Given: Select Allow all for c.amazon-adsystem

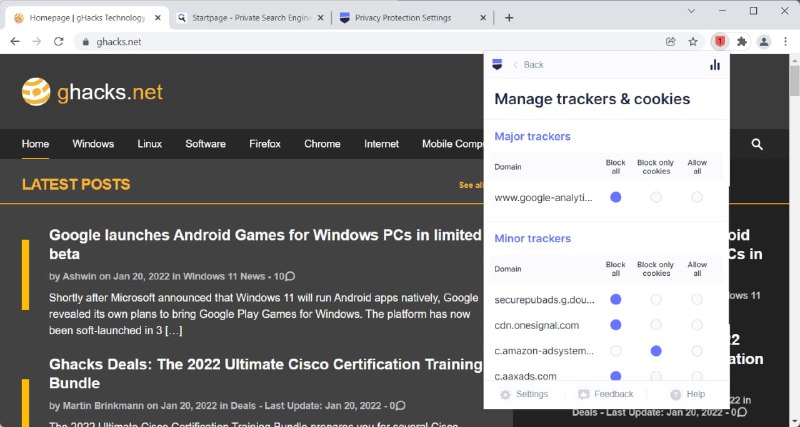Looking at the screenshot, I should 697,351.
